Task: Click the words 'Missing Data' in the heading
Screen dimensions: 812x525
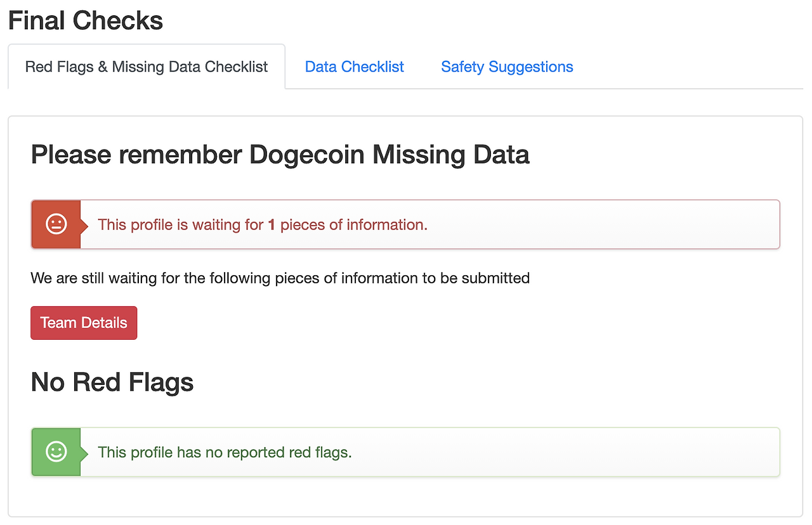Action: pos(450,155)
